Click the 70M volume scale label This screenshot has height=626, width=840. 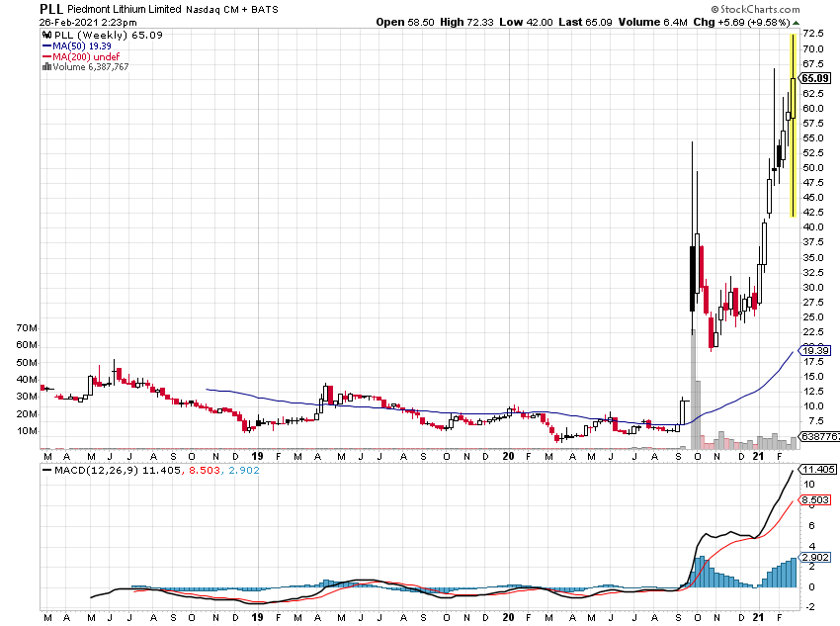[27, 328]
